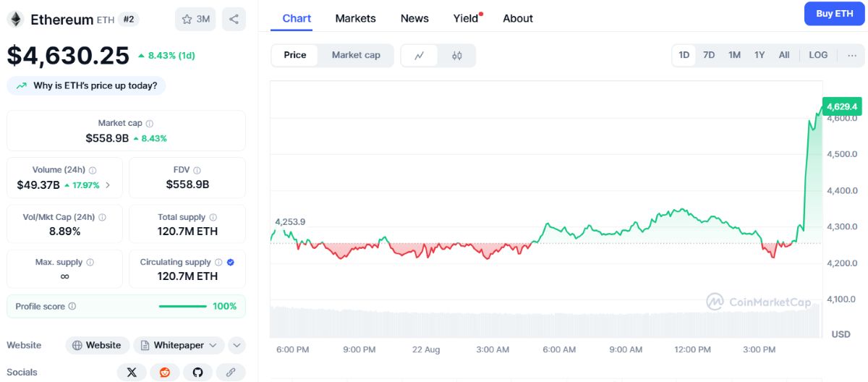Click the 22 Aug date axis label

(426, 349)
